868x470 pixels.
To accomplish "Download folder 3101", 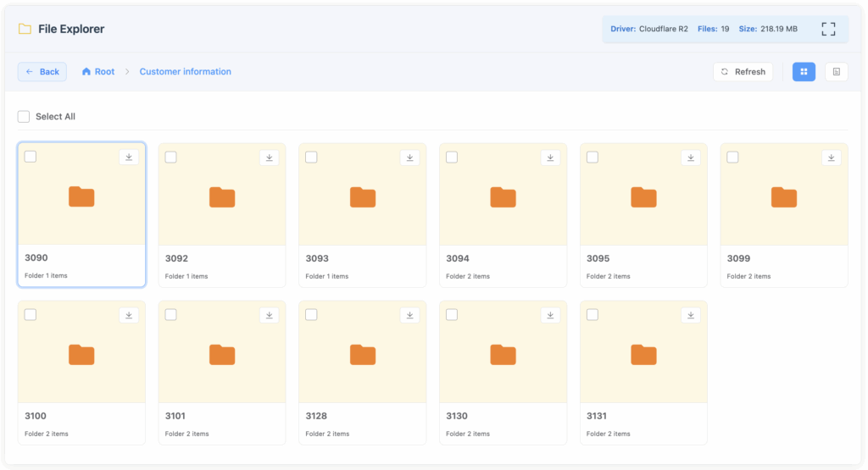I will [269, 315].
